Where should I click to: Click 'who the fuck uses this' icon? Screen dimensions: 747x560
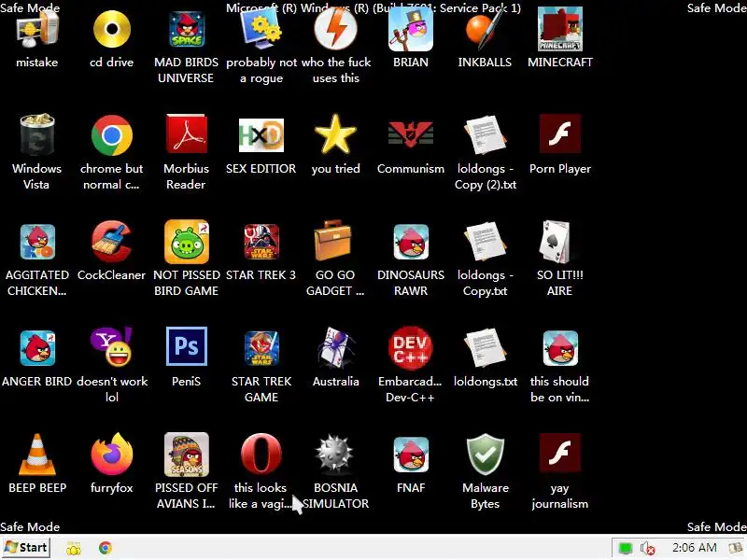pyautogui.click(x=336, y=29)
